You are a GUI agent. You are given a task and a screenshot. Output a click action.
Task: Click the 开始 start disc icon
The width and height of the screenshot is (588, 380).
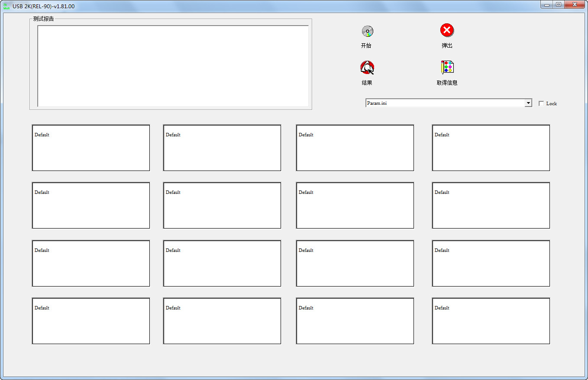click(x=367, y=31)
